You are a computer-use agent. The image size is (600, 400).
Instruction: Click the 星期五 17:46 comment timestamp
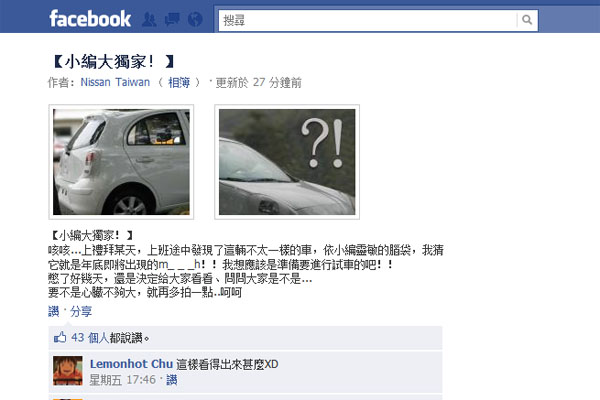coord(122,380)
